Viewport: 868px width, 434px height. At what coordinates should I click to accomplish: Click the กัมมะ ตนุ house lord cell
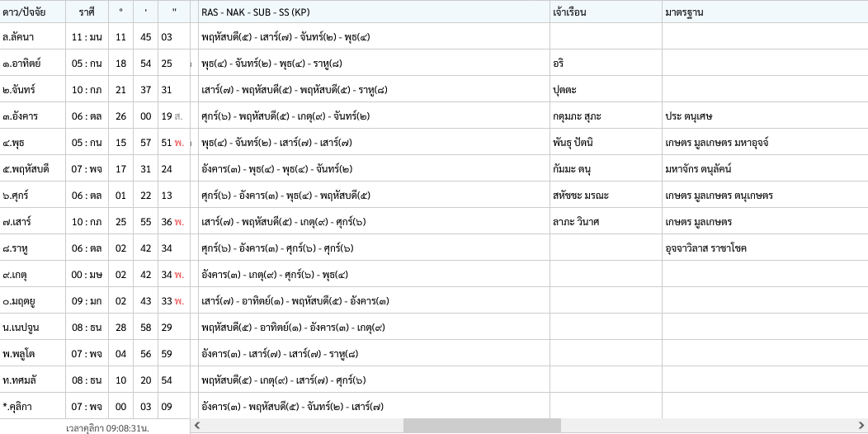click(606, 169)
